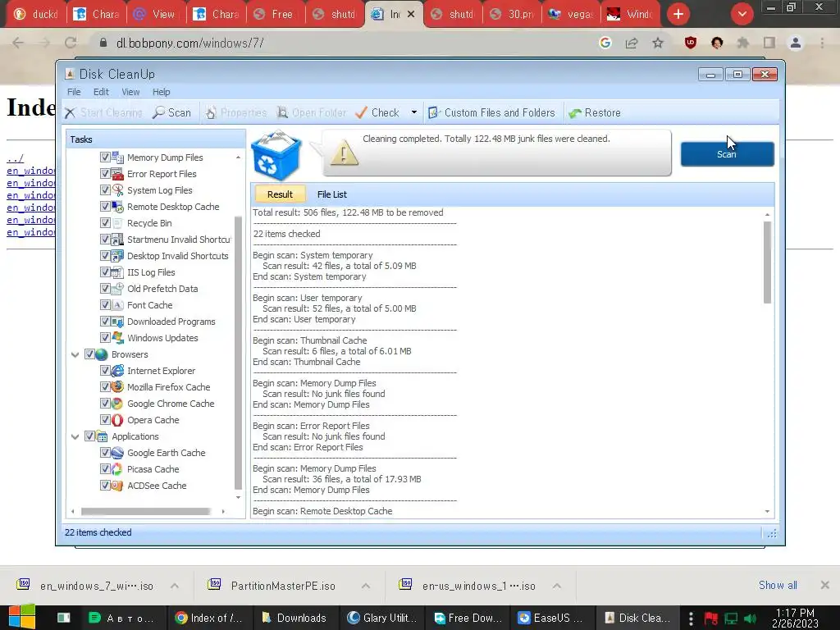The height and width of the screenshot is (630, 840).
Task: Open EaseUS from the taskbar
Action: (550, 618)
